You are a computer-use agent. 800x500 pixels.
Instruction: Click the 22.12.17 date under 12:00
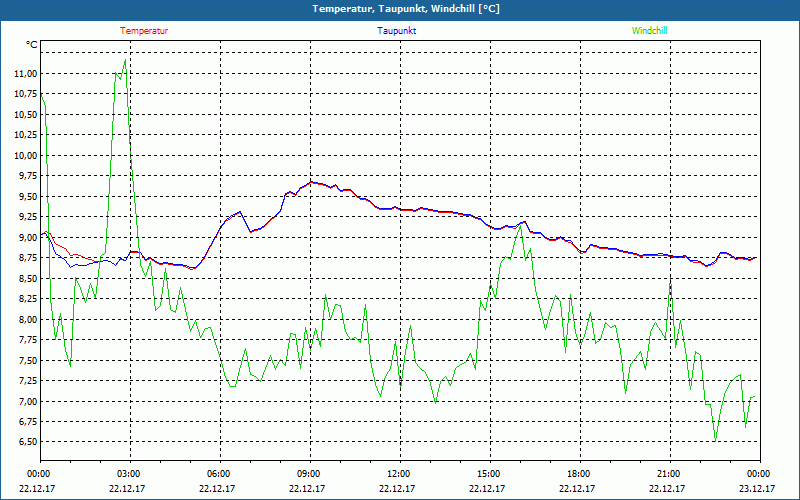[x=397, y=488]
